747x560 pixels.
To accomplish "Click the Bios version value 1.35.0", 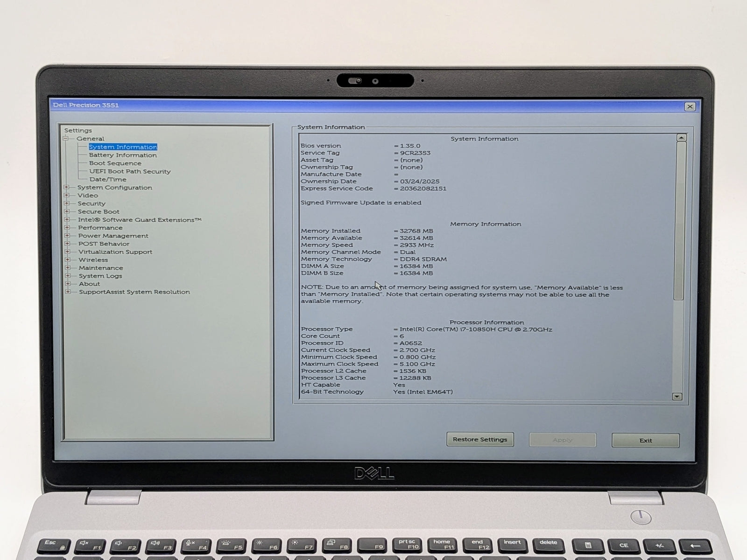I will coord(410,146).
